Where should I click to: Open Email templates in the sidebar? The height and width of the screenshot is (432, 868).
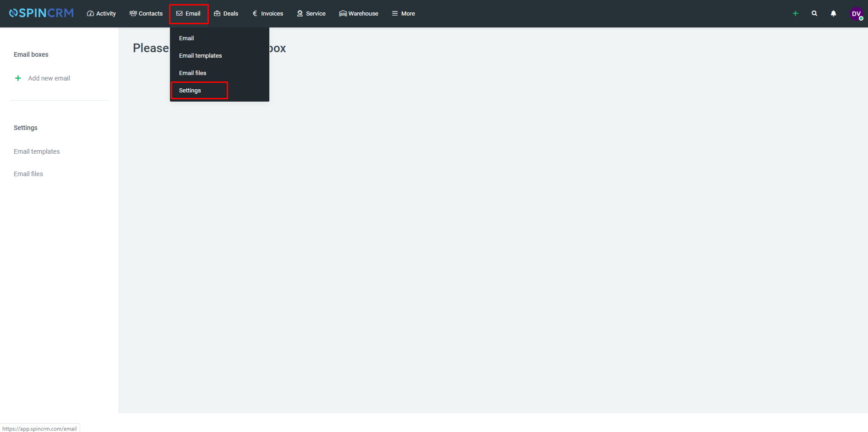click(37, 151)
